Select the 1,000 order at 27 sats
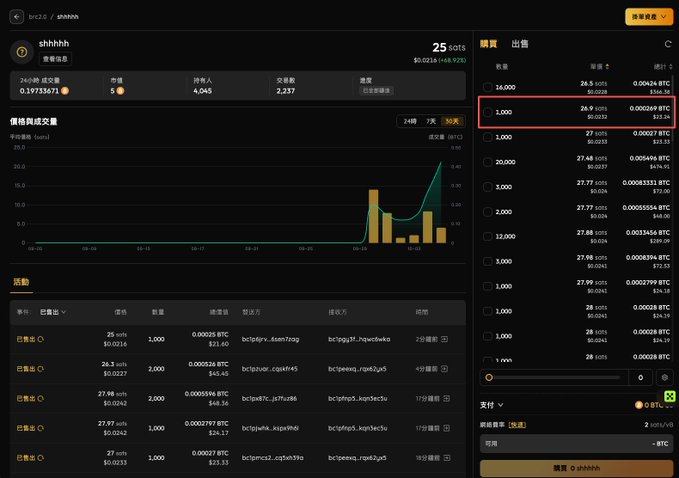 488,137
